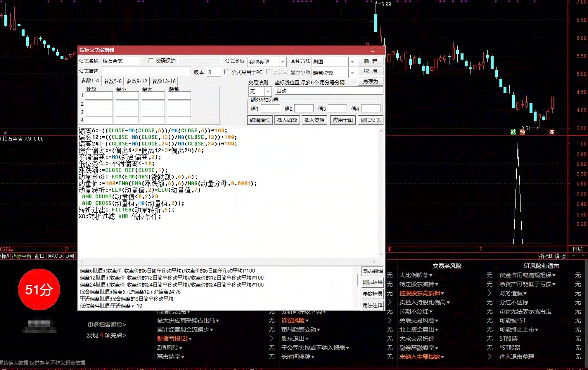Focus the 坐标线位置 field showing 自动
The image size is (588, 370).
click(x=329, y=91)
